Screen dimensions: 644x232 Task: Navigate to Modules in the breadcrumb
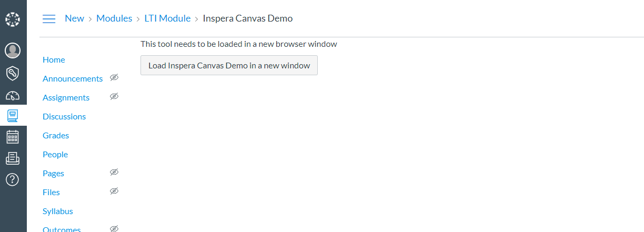pos(114,18)
